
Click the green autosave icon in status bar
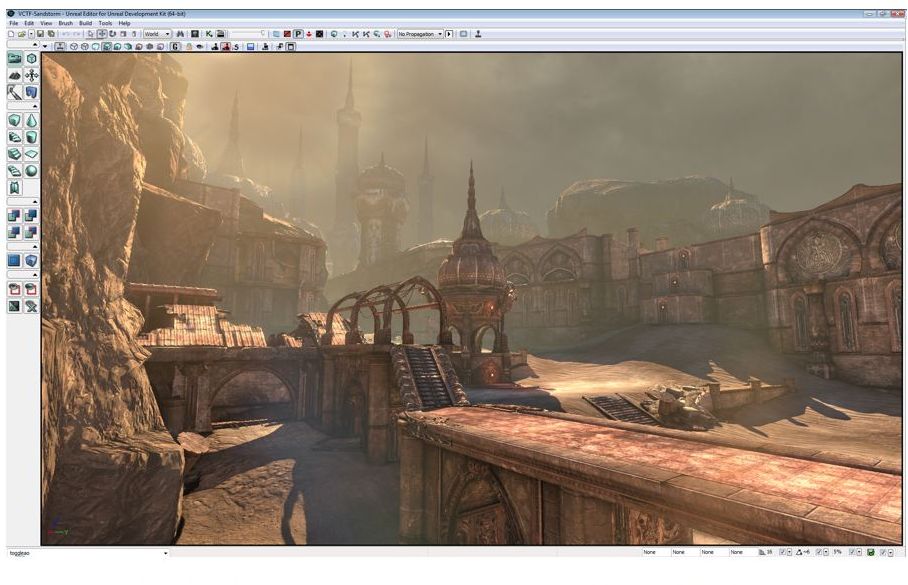[x=870, y=552]
